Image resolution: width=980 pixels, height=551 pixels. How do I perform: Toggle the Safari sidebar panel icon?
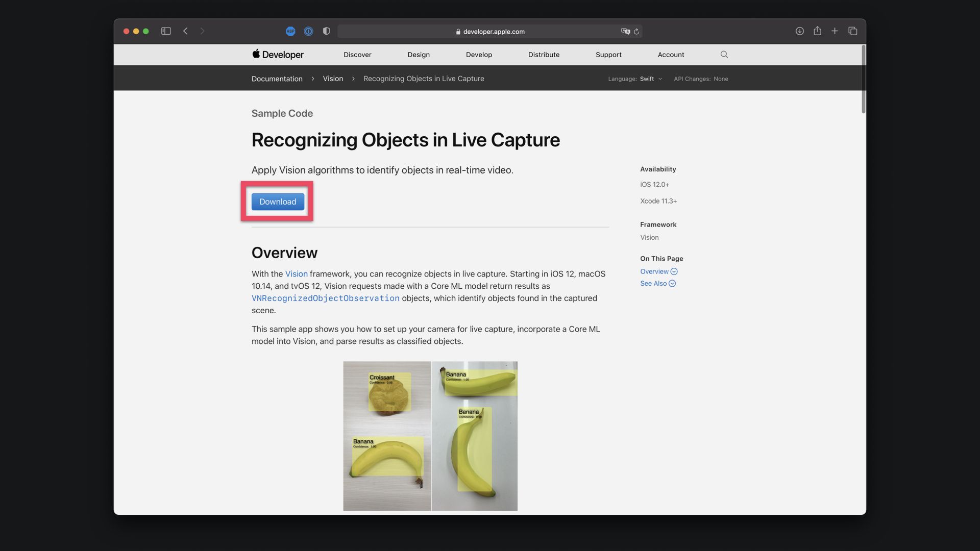[166, 31]
